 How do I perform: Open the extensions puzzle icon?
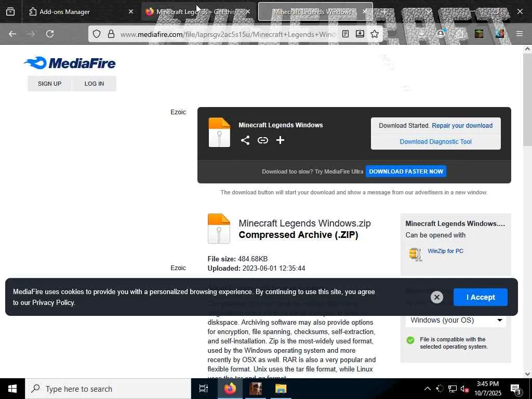pyautogui.click(x=459, y=34)
